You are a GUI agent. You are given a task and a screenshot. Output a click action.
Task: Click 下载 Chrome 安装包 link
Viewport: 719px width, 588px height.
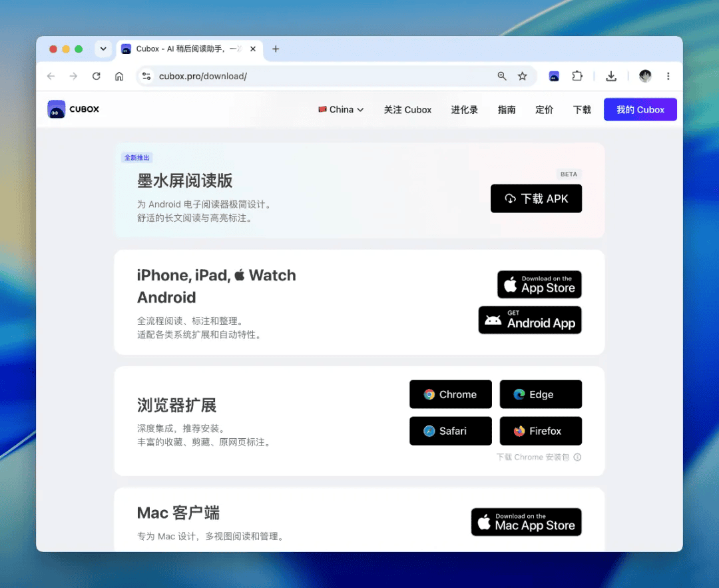click(533, 457)
